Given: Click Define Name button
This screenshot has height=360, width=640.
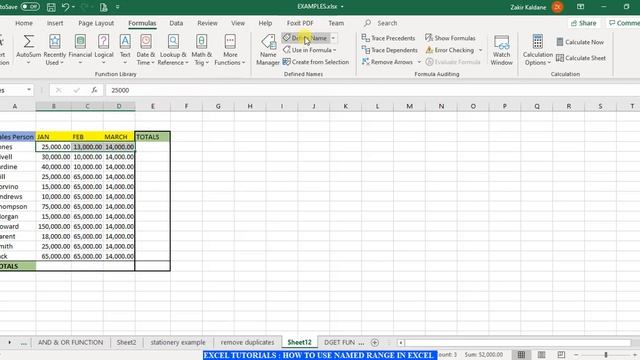Looking at the screenshot, I should pos(305,38).
